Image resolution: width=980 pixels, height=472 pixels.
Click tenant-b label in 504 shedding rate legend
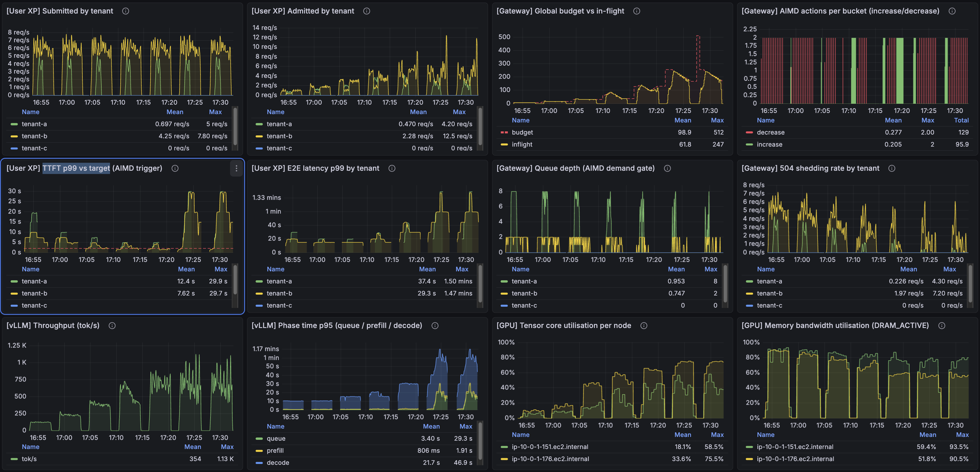coord(769,293)
